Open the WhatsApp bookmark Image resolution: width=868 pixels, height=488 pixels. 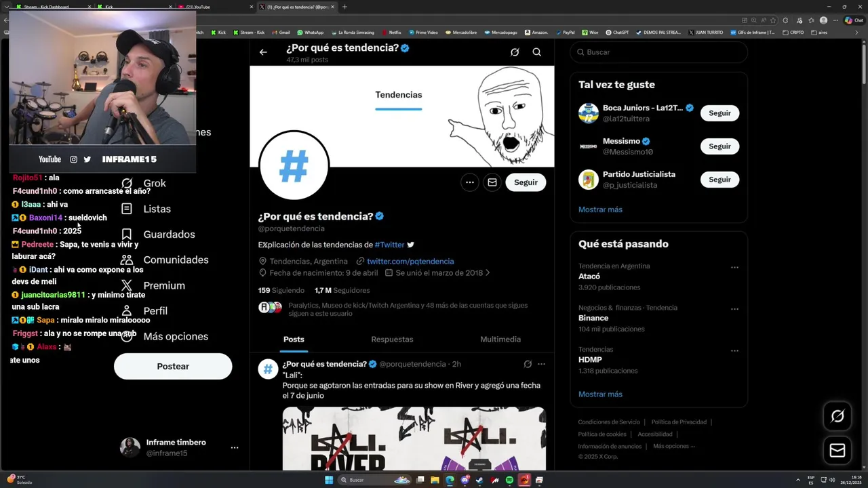pyautogui.click(x=310, y=33)
